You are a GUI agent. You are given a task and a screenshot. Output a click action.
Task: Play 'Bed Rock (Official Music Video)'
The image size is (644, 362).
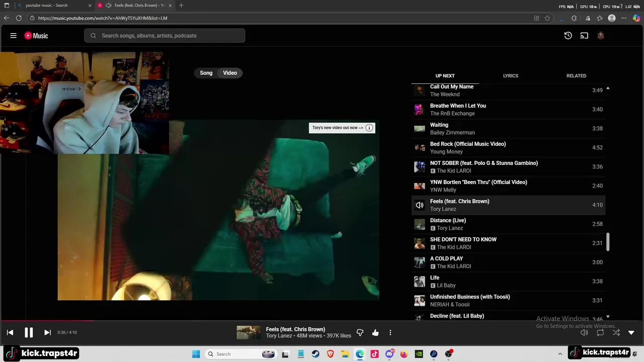[508, 147]
